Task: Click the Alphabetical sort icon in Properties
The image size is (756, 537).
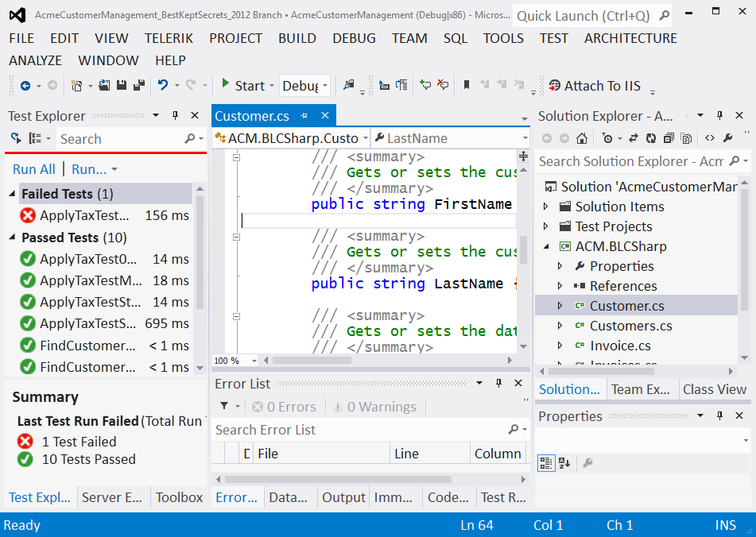Action: click(x=564, y=463)
